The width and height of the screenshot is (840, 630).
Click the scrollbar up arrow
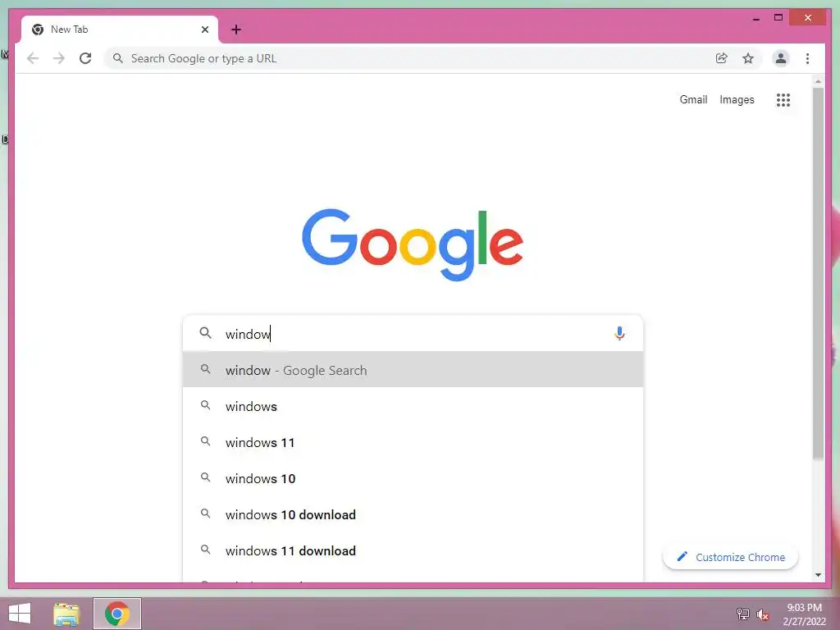click(x=818, y=81)
